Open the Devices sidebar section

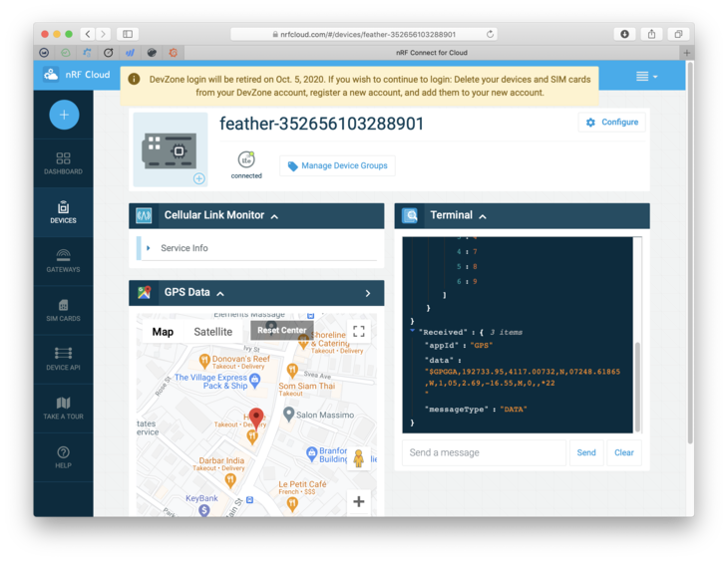pos(63,212)
